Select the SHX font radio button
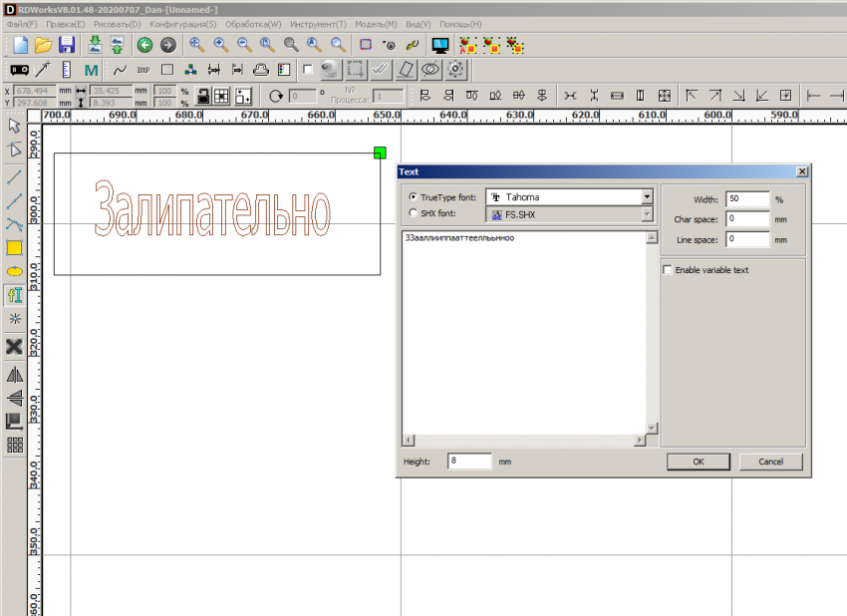The width and height of the screenshot is (847, 616). tap(414, 213)
